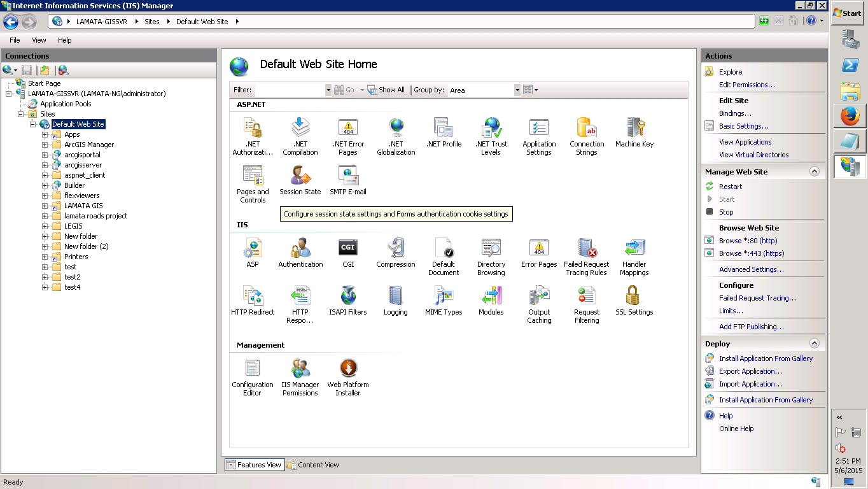Screen dimensions: 868x489
Task: Expand the ArcGIS Manager tree node
Action: (45, 145)
